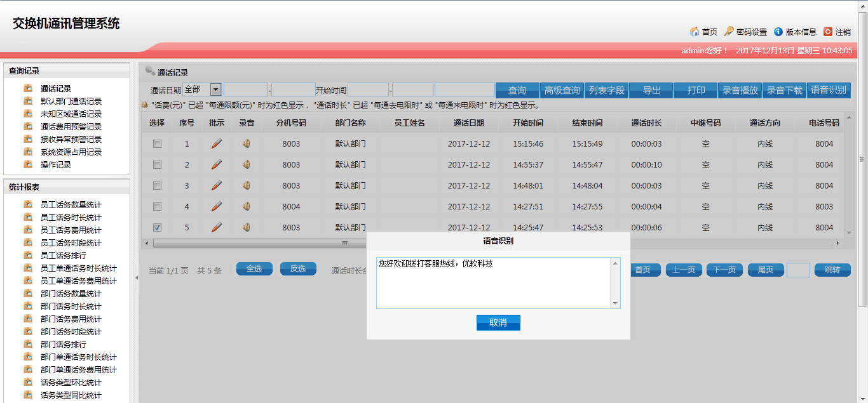Click the 注销 logout icon
Screen dimensions: 868x403
[x=828, y=32]
